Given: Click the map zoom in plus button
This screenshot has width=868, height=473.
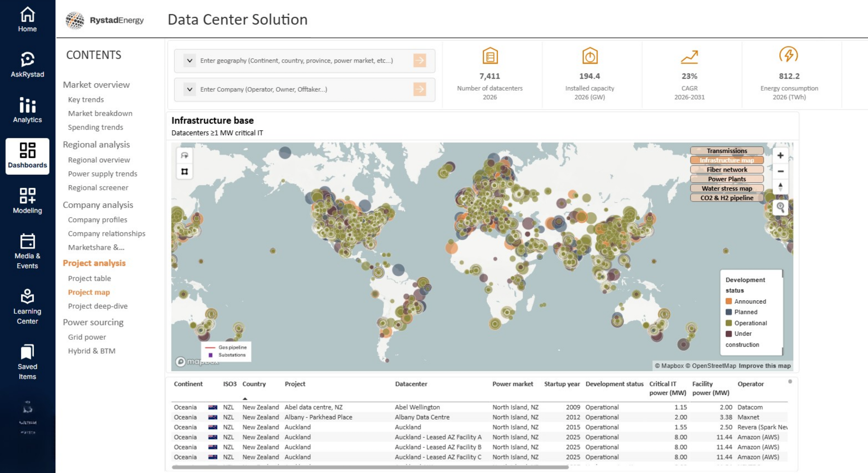Looking at the screenshot, I should [x=780, y=156].
